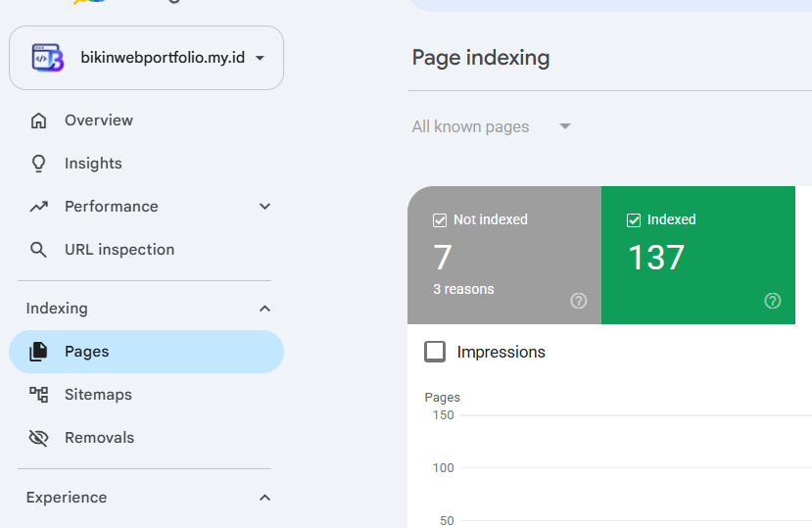Click the Removals crossed-eye icon
812x528 pixels.
[38, 438]
